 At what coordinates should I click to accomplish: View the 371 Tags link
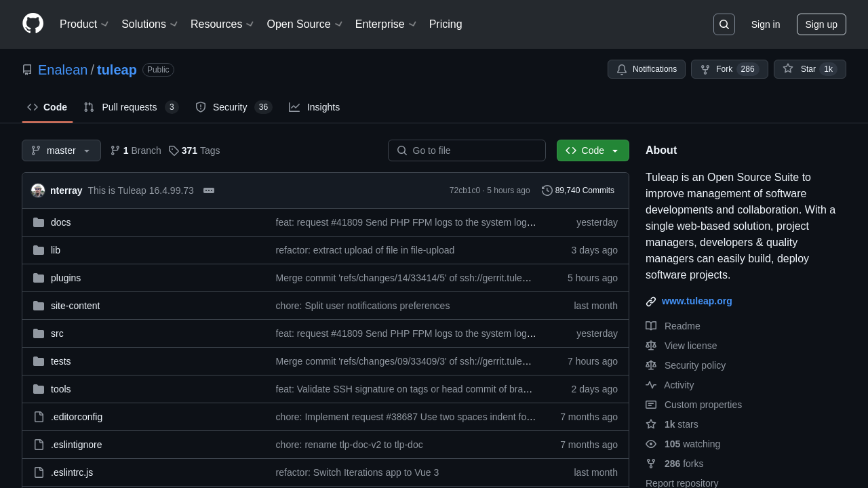[194, 150]
